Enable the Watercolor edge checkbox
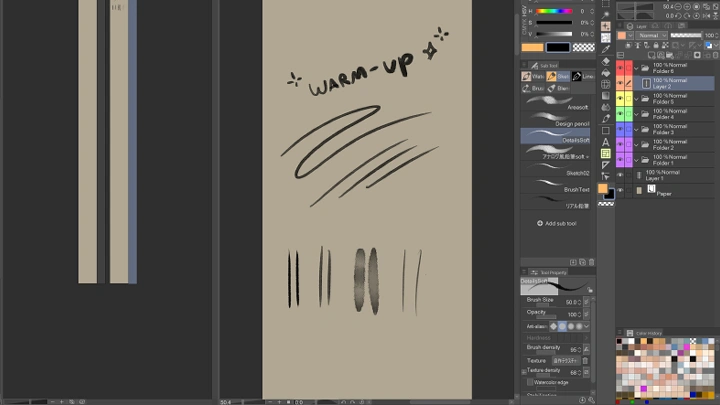Image resolution: width=720 pixels, height=405 pixels. tap(530, 382)
